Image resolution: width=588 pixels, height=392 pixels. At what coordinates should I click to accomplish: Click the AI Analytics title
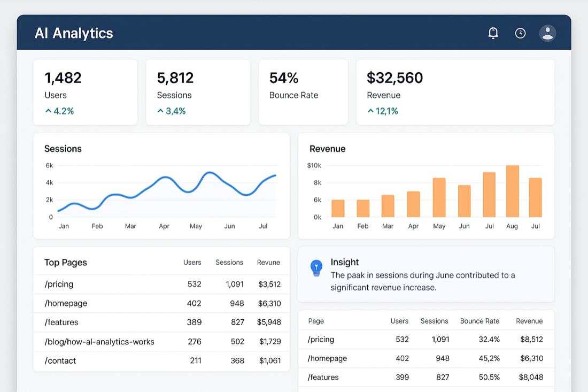pos(74,33)
